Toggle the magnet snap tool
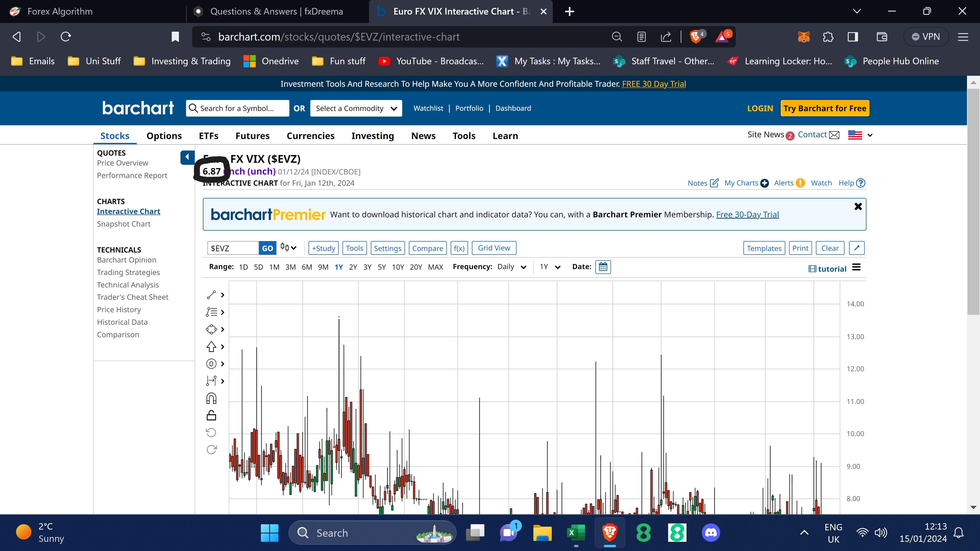The image size is (980, 551). click(x=211, y=398)
